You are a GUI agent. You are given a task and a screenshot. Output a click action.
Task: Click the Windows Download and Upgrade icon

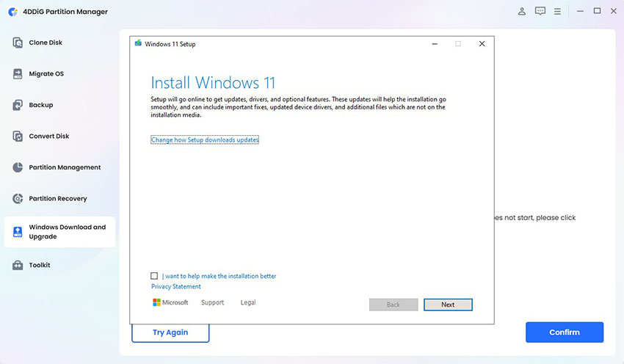18,232
